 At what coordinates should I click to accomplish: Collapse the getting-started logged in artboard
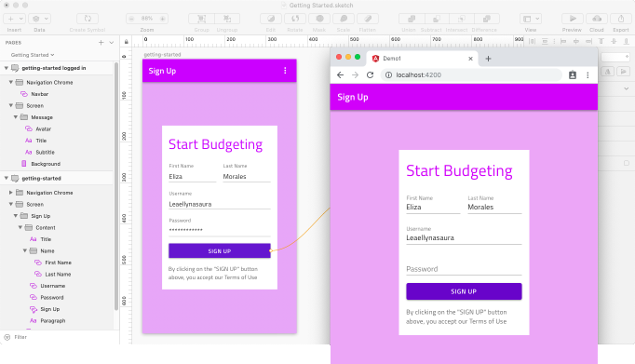click(x=7, y=68)
